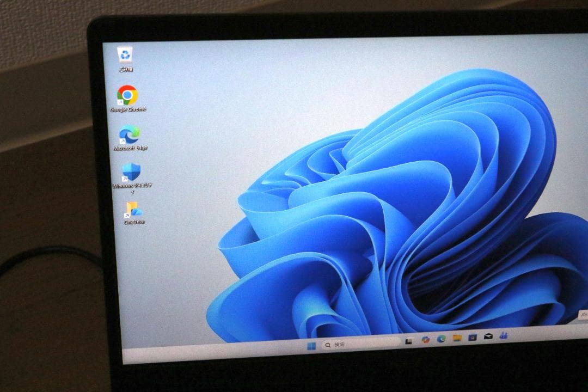This screenshot has width=588, height=392.
Task: Click the magnifier icon in the search field
Action: (328, 344)
